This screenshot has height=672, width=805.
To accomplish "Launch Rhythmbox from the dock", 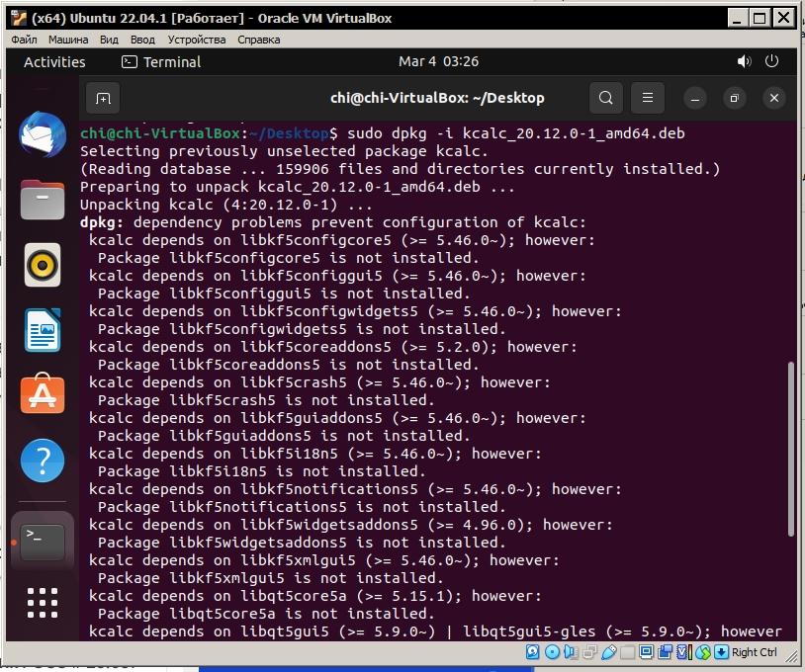I will 43,265.
